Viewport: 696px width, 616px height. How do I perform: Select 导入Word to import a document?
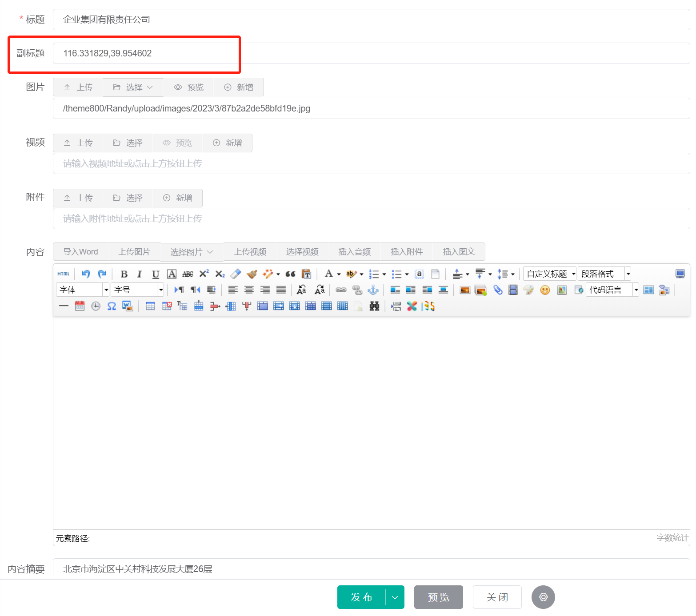(80, 251)
